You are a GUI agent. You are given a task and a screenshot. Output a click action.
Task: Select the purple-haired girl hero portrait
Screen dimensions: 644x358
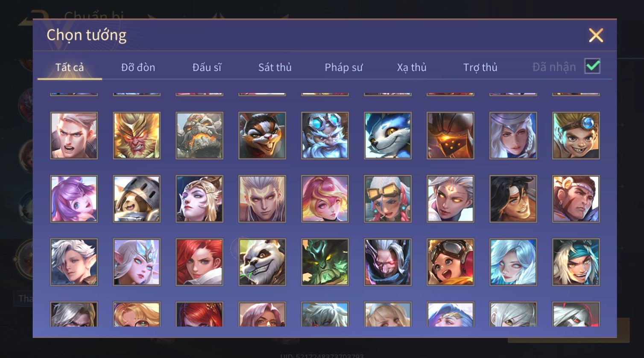[74, 199]
